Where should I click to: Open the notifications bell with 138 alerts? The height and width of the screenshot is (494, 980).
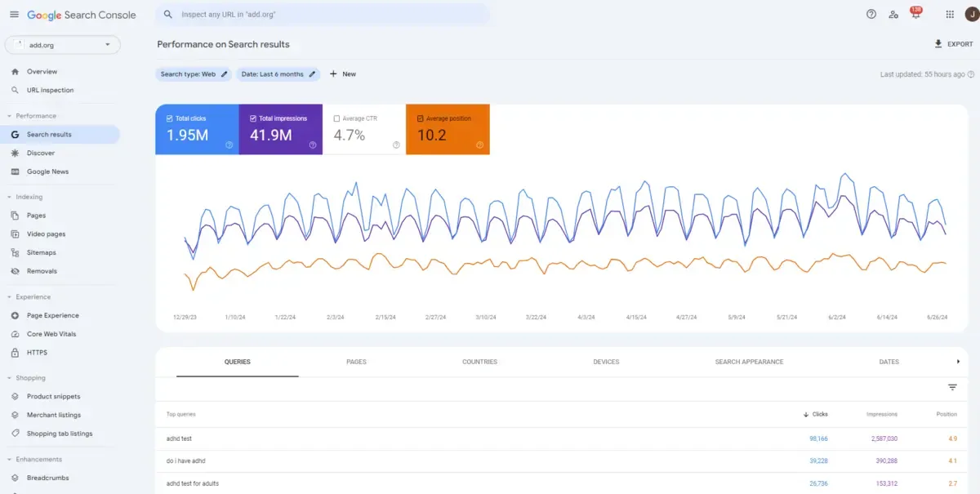point(915,14)
